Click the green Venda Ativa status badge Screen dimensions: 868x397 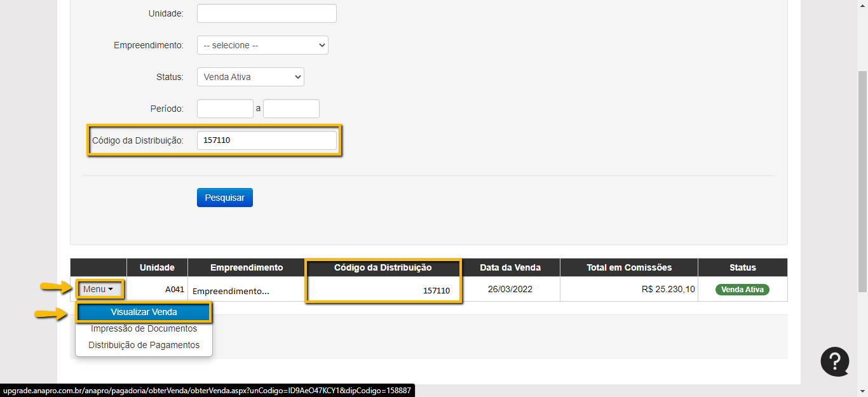(x=742, y=290)
